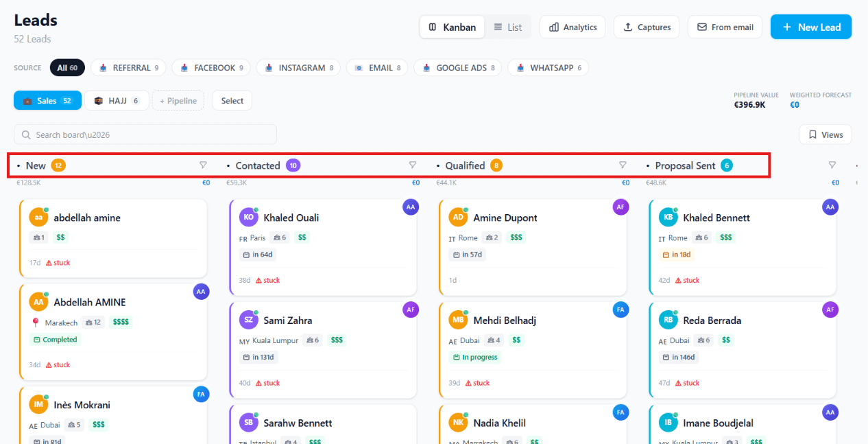Open the filter icon in Qualified column

(x=623, y=165)
